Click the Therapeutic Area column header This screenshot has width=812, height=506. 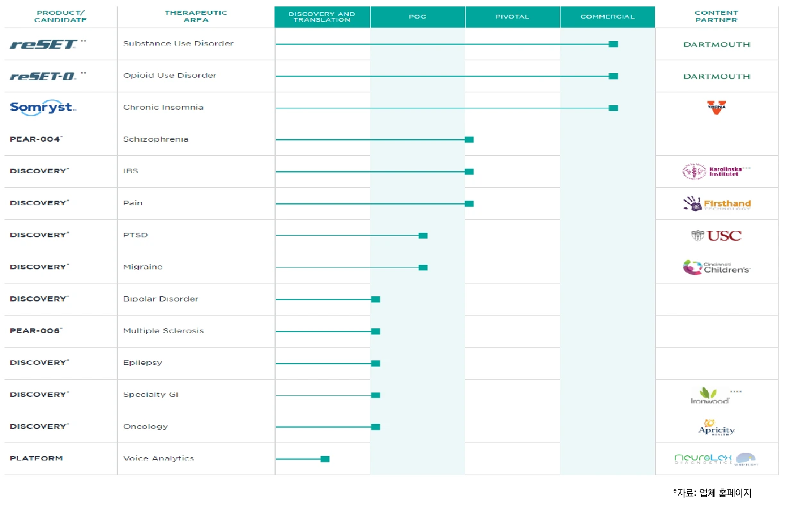(196, 17)
